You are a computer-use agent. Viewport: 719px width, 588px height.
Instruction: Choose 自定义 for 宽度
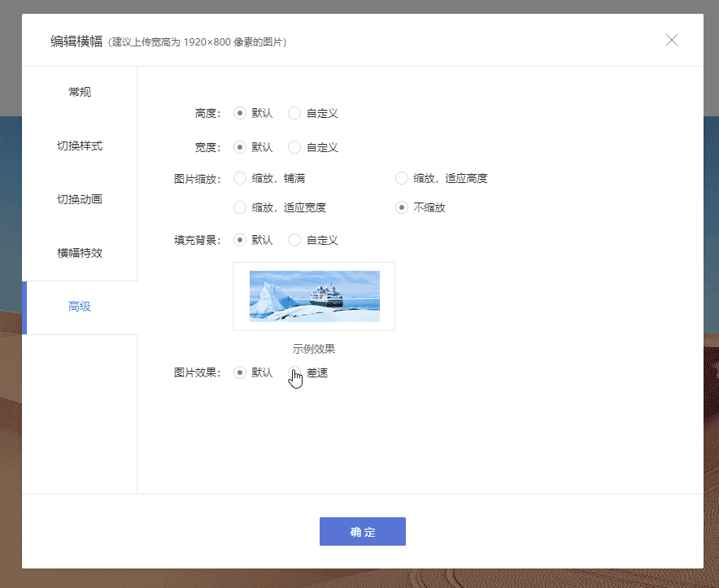tap(294, 147)
